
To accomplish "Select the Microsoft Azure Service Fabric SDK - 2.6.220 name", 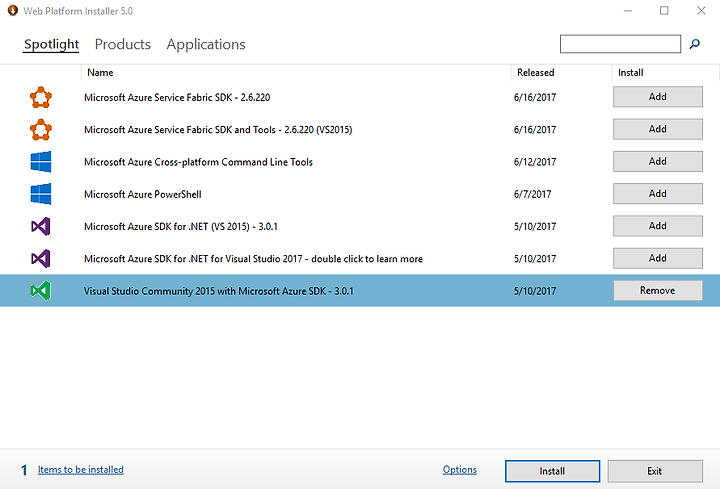I will coord(177,97).
